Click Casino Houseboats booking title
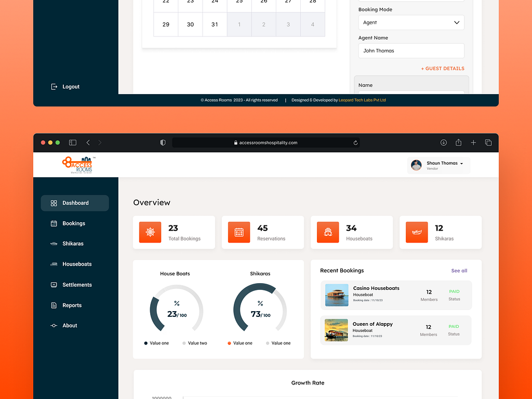The image size is (532, 399). [376, 288]
